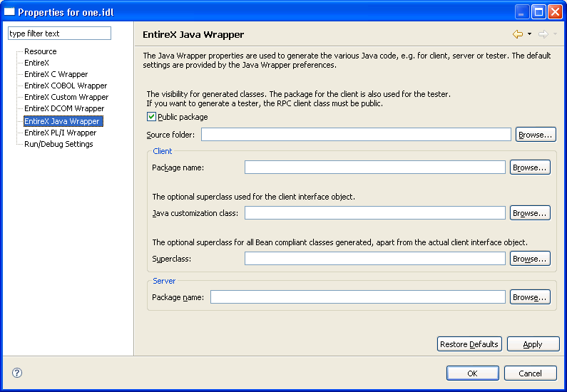Select the Resource tree item
The image size is (567, 392).
click(x=41, y=51)
